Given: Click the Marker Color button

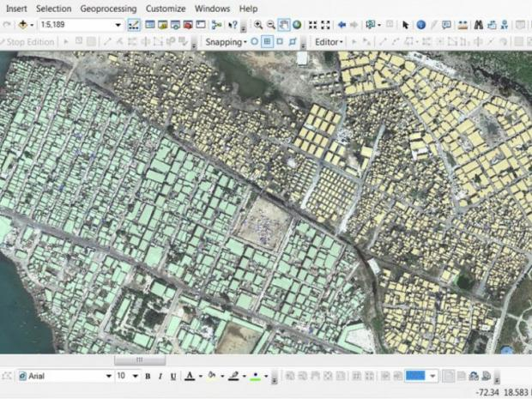Looking at the screenshot, I should [256, 376].
